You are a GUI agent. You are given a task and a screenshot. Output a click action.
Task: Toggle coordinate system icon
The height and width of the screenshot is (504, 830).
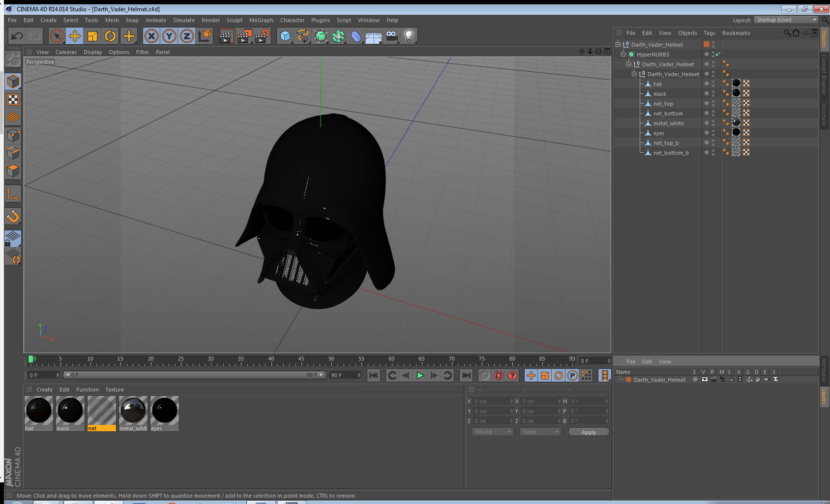(x=205, y=36)
